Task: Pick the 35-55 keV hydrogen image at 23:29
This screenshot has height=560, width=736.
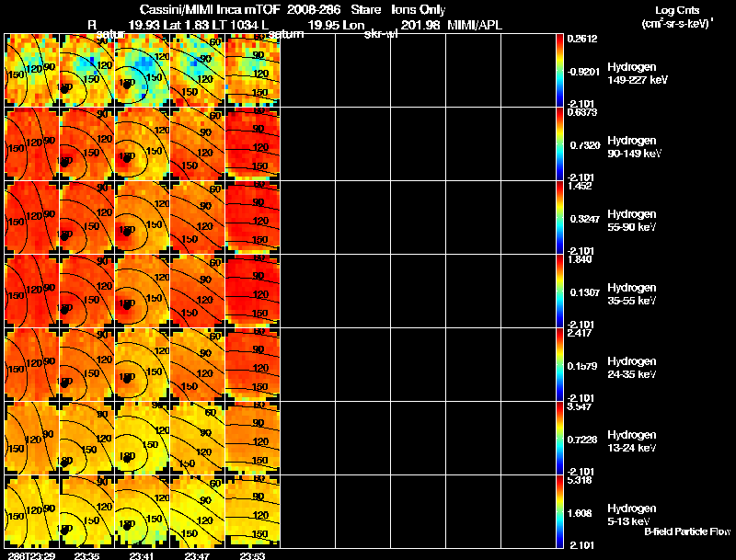Action: (x=32, y=291)
